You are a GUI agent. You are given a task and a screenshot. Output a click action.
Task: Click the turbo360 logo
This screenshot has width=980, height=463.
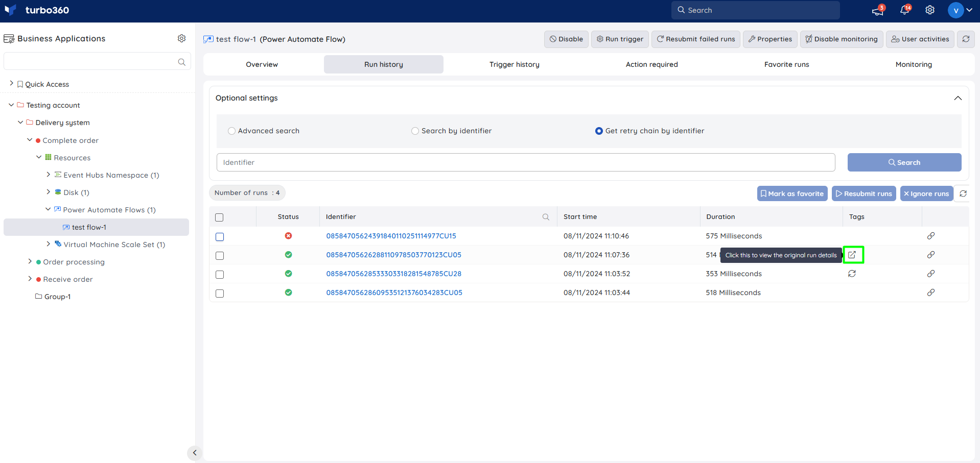click(36, 10)
